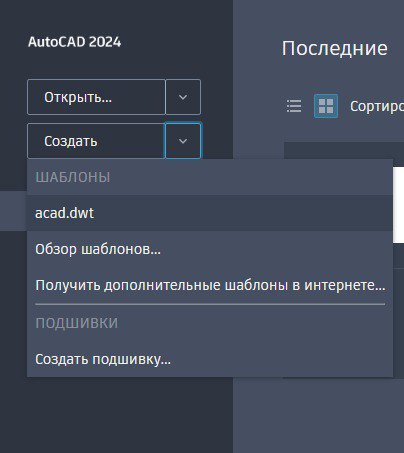
Task: Switch to list view icon
Action: pos(294,106)
